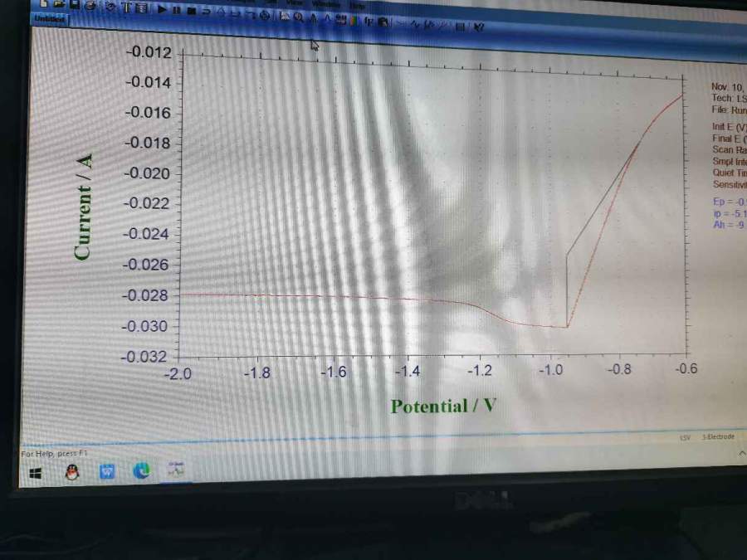Stop the running experiment
The image size is (747, 560).
192,10
